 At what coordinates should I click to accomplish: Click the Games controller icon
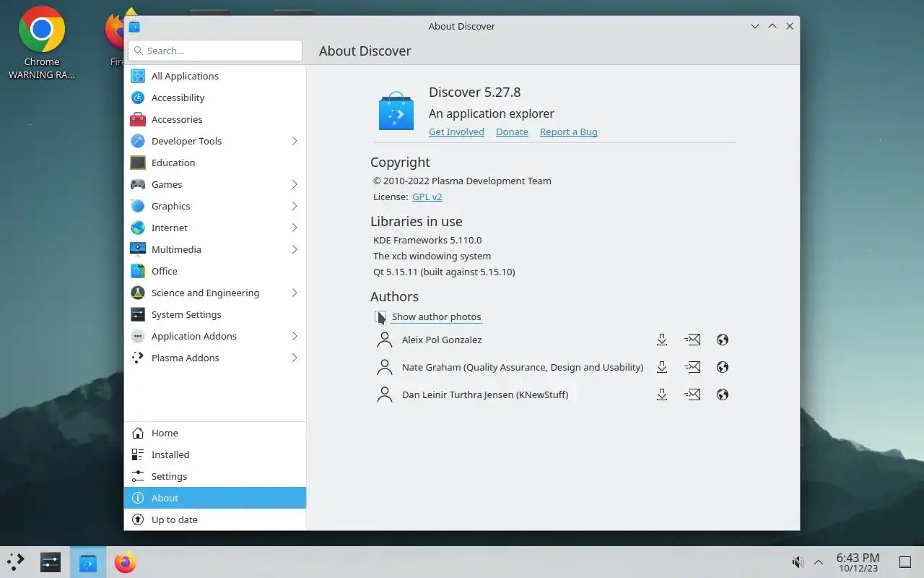(x=138, y=184)
